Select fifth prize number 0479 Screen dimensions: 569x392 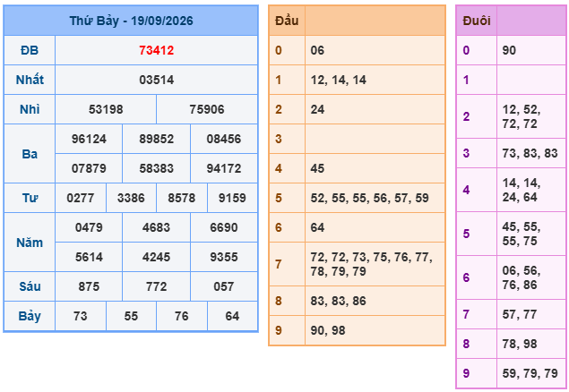coord(89,227)
